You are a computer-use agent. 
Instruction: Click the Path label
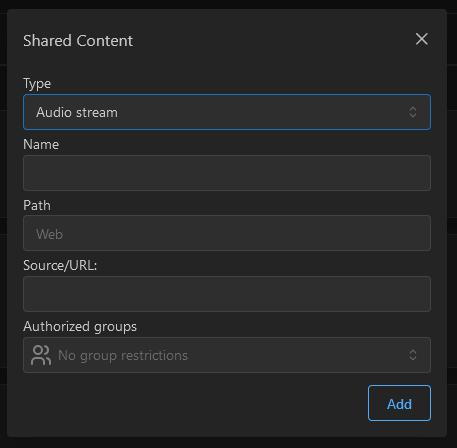37,205
